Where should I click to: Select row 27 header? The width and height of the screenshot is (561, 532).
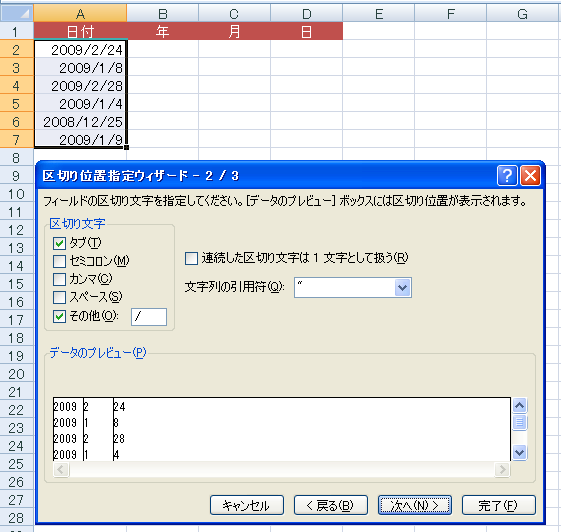[16, 499]
